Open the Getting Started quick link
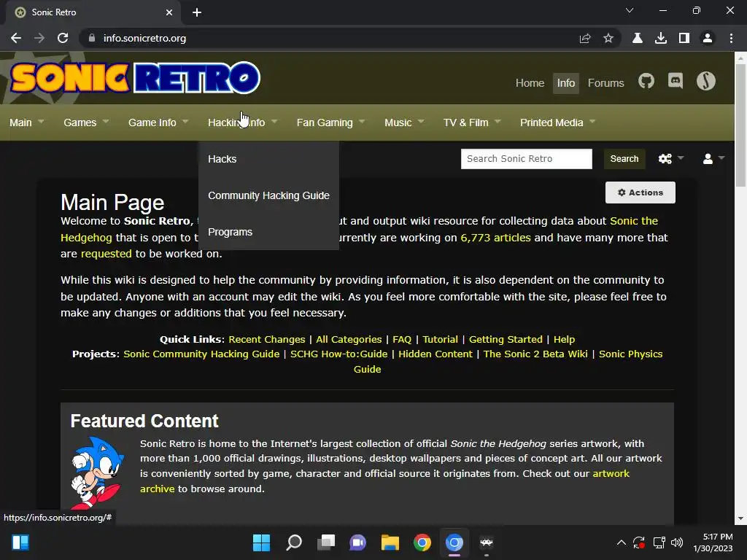This screenshot has width=747, height=560. pyautogui.click(x=506, y=340)
